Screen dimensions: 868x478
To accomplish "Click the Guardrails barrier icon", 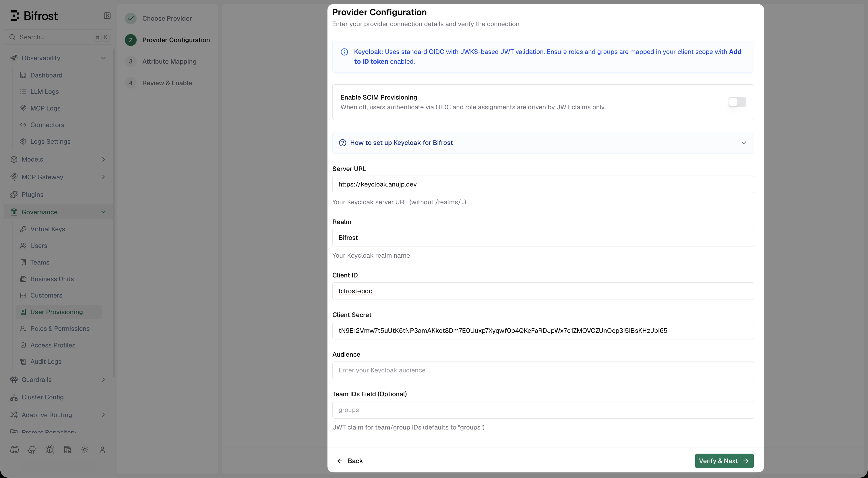I will tap(14, 380).
